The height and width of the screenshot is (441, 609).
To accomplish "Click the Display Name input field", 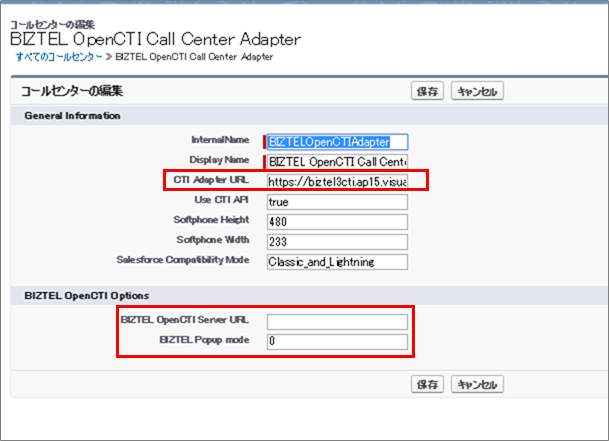I will 337,162.
